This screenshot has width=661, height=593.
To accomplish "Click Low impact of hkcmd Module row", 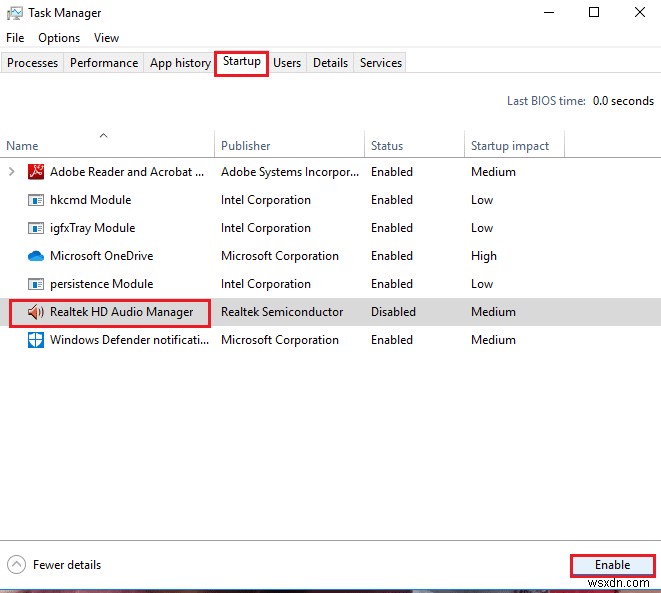I will (x=482, y=200).
